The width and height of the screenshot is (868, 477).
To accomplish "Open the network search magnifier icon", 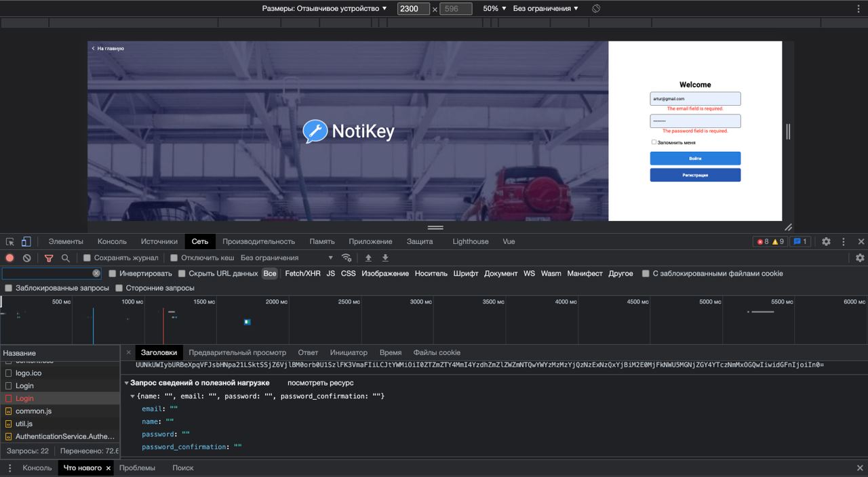I will click(66, 257).
